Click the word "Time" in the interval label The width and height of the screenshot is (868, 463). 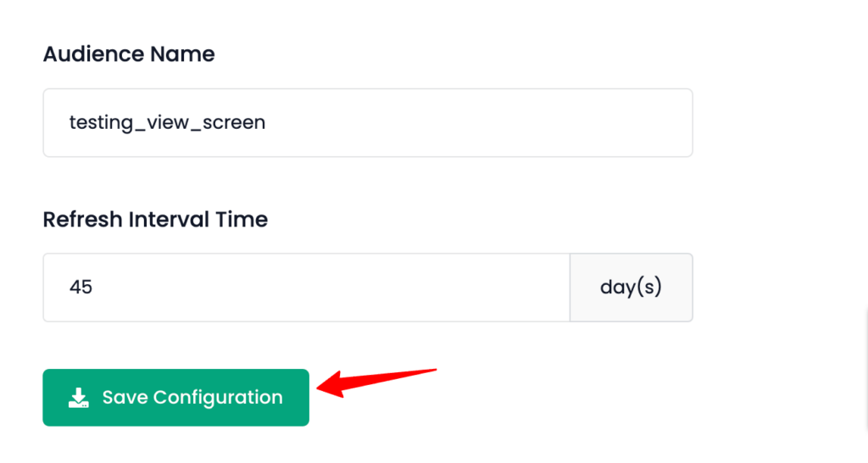[x=242, y=220]
